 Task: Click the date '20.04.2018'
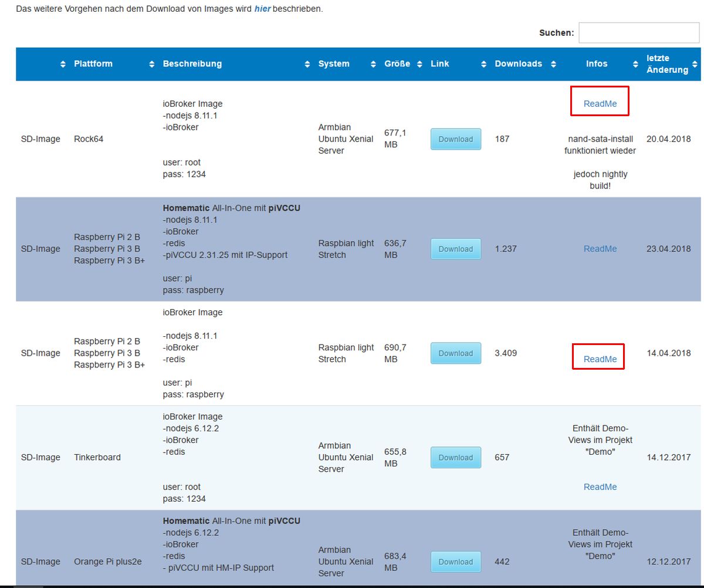coord(669,139)
